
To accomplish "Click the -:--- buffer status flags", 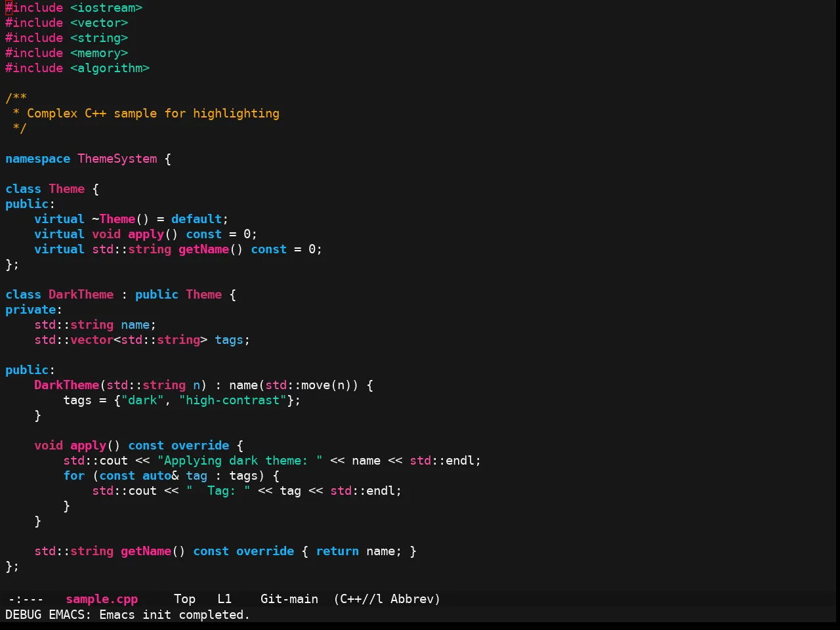I will (26, 599).
